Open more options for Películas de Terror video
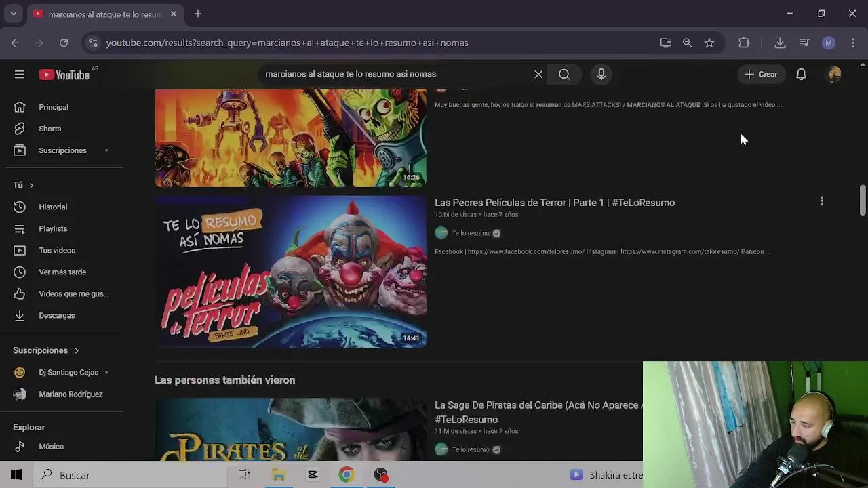This screenshot has width=868, height=488. point(822,201)
